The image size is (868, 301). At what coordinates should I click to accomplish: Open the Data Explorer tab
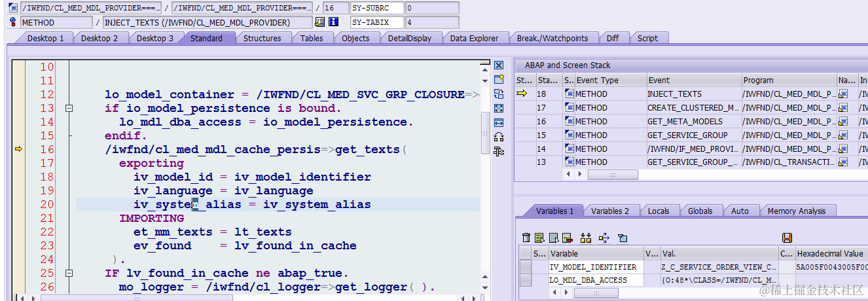pos(474,38)
